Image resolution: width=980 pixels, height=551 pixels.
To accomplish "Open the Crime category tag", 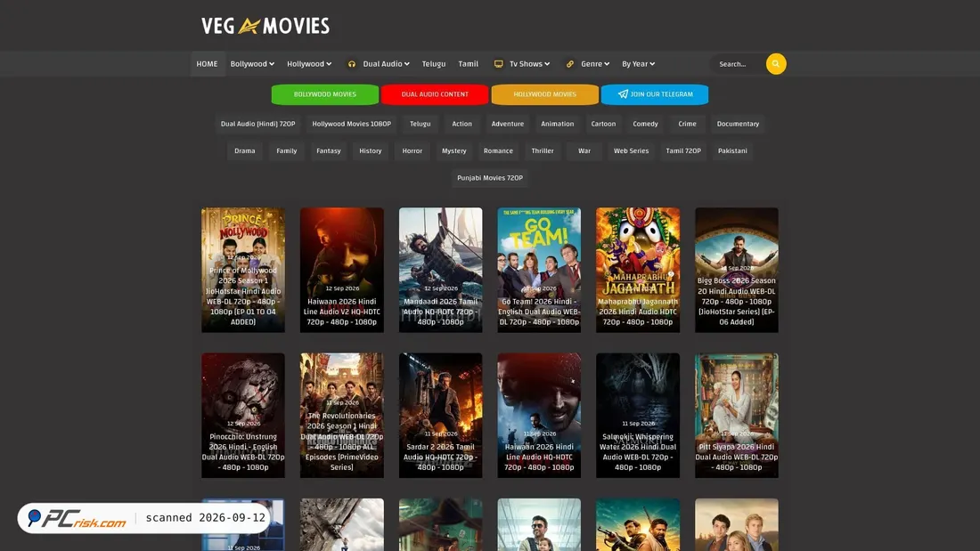I will coord(687,124).
